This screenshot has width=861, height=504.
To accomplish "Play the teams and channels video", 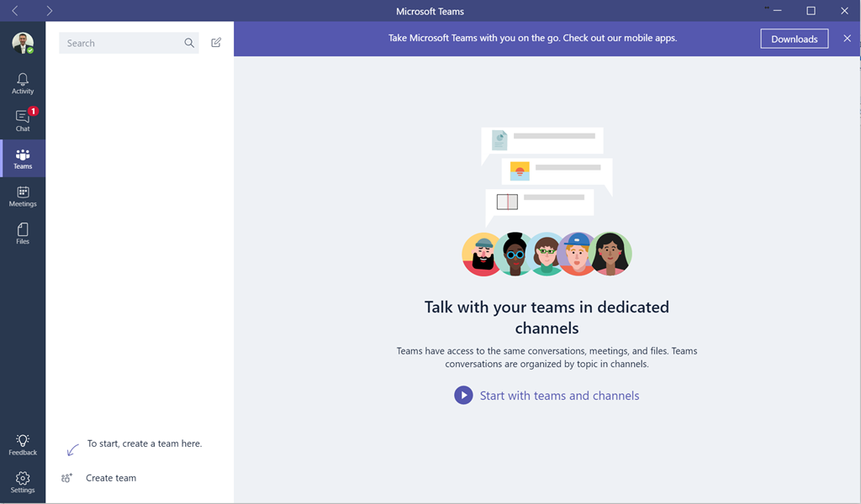I will point(463,396).
